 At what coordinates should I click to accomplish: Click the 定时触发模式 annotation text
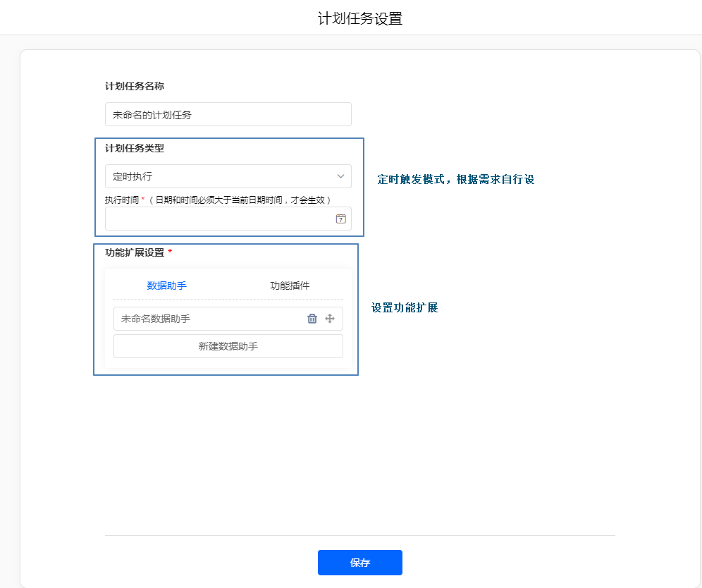(x=455, y=180)
